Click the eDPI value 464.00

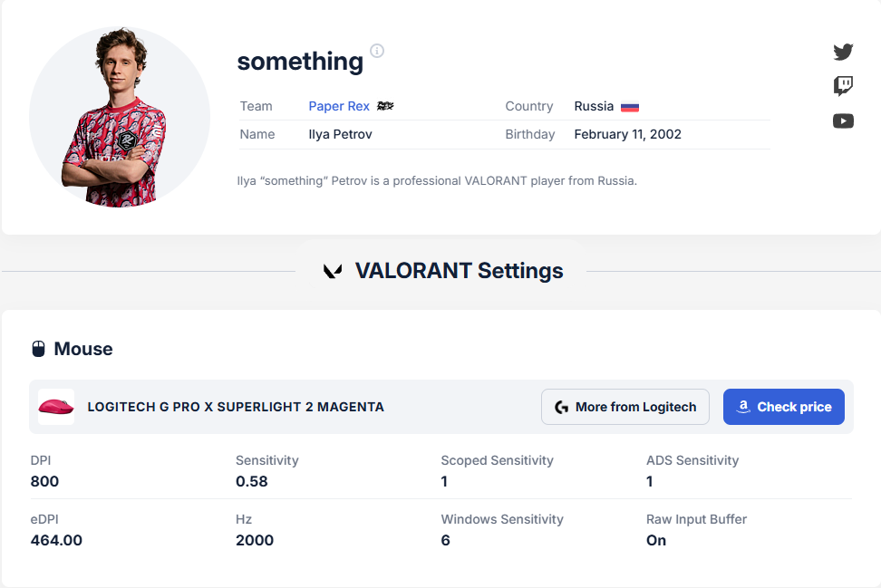(x=56, y=540)
